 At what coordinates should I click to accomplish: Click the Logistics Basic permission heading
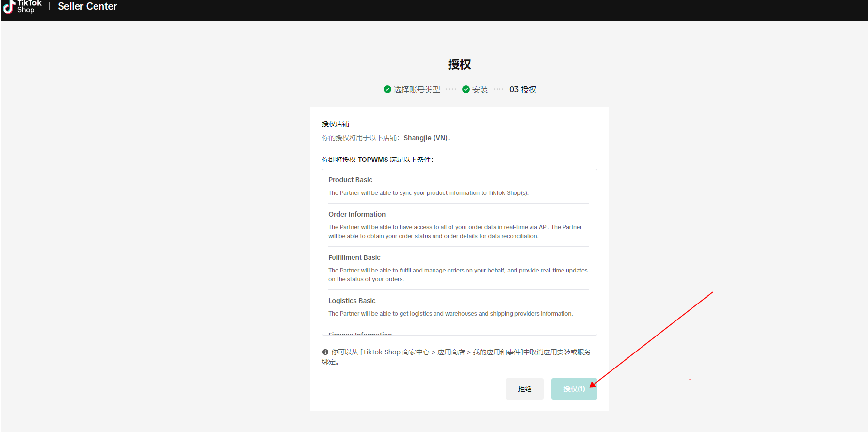(352, 301)
